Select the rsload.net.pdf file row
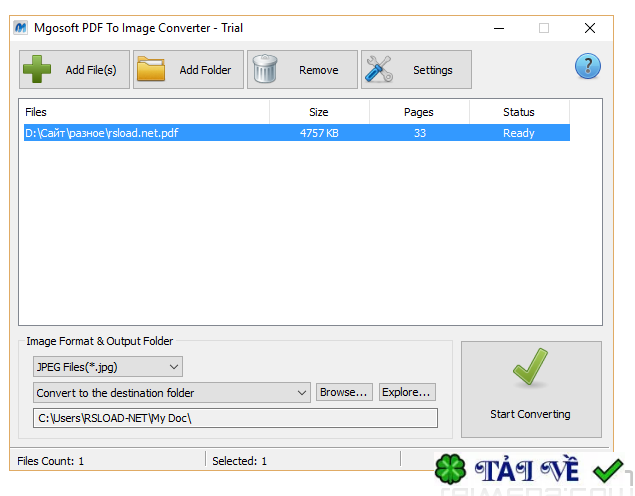This screenshot has width=635, height=496. coord(297,133)
